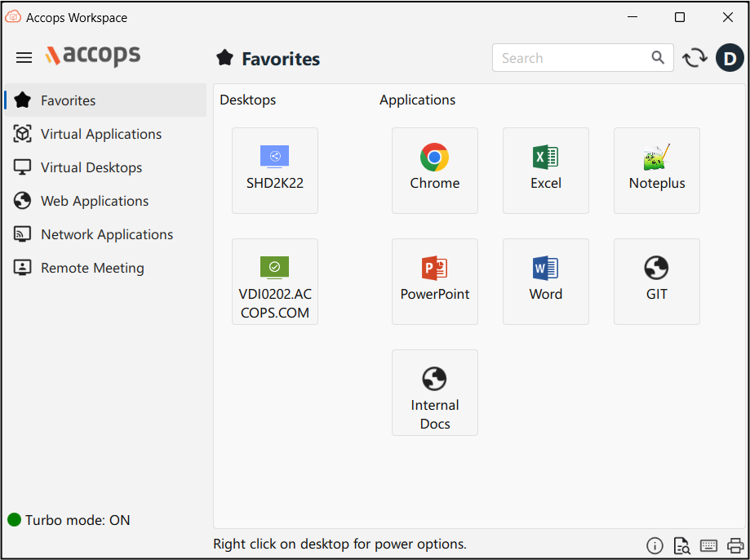Start the Noteplus application
This screenshot has height=560, width=750.
pos(657,171)
